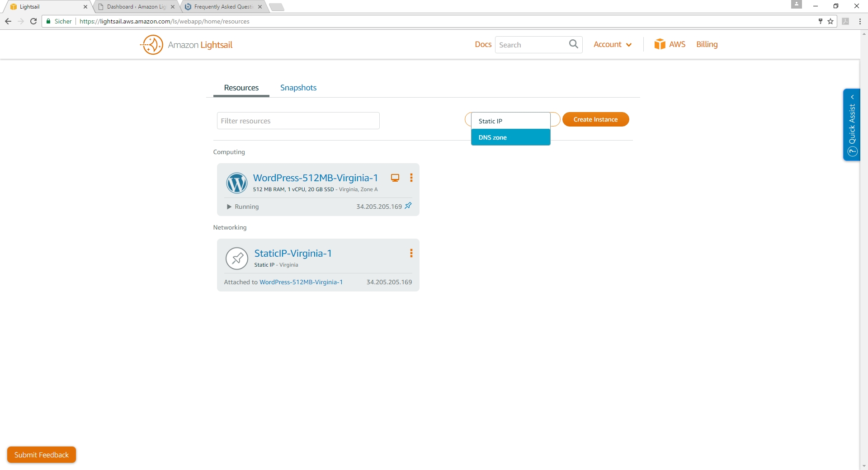
Task: Click the saved password key icon
Action: pyautogui.click(x=820, y=21)
